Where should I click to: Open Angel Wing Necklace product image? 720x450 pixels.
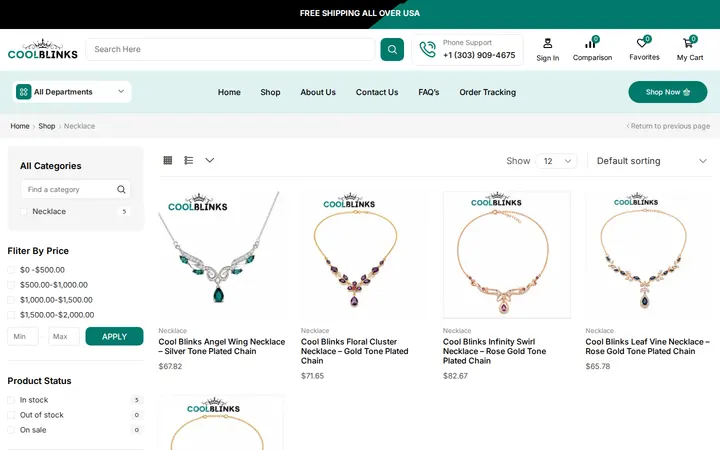pos(222,255)
